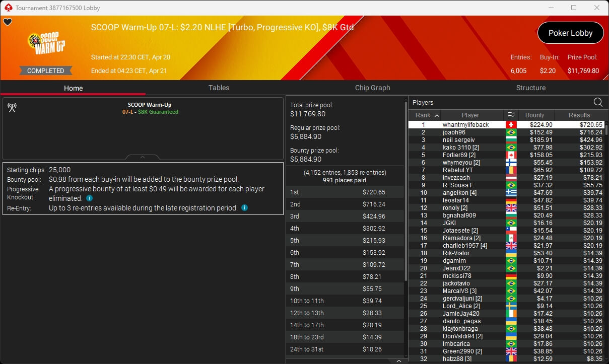This screenshot has width=609, height=364.
Task: Click the Rank column sort arrow
Action: [x=437, y=115]
